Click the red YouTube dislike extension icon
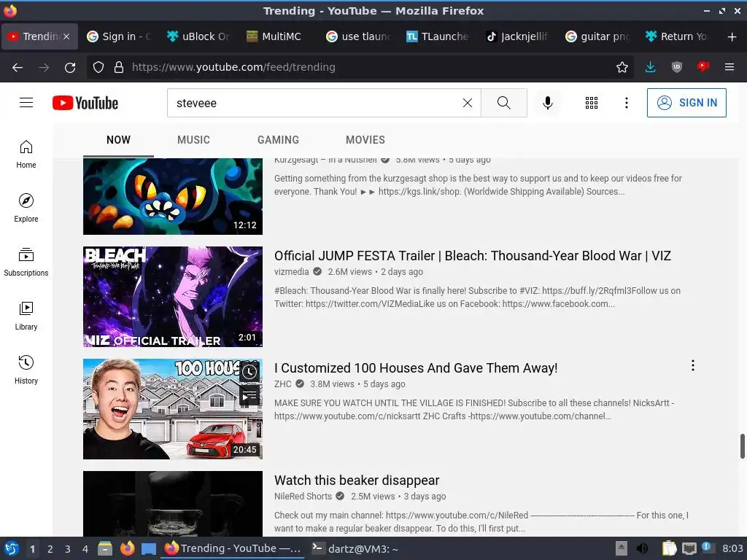 coord(703,67)
